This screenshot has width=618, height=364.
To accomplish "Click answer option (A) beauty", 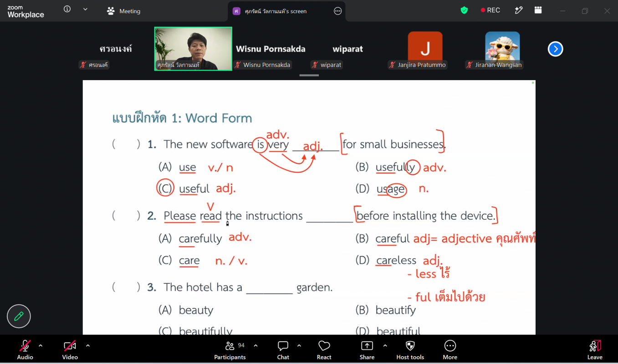I will click(186, 310).
